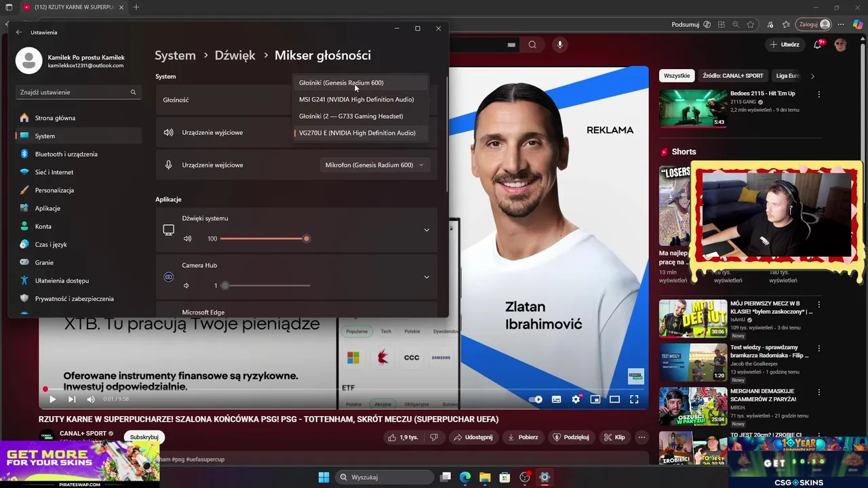Click Pobierz download button
Screen dimensions: 868x488
coord(523,437)
